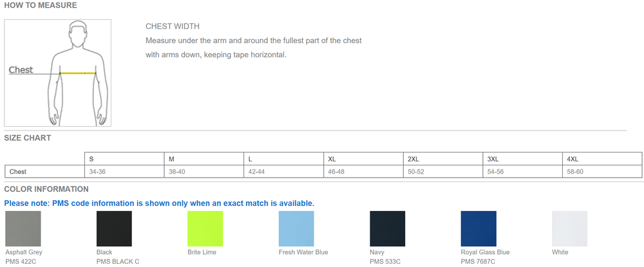
Task: Click the Asphalt Grey color swatch
Action: [23, 228]
